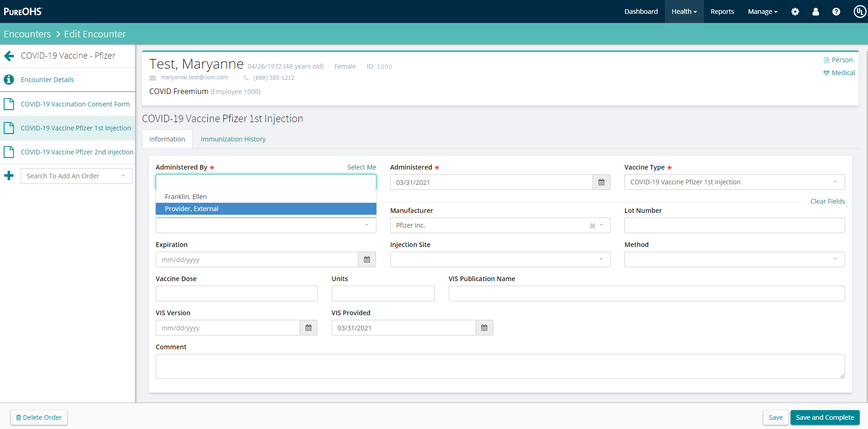The height and width of the screenshot is (429, 868).
Task: Open the Person link
Action: (838, 60)
